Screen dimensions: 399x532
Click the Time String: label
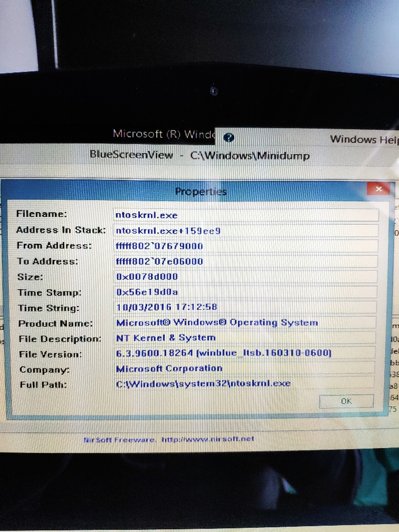[x=49, y=308]
